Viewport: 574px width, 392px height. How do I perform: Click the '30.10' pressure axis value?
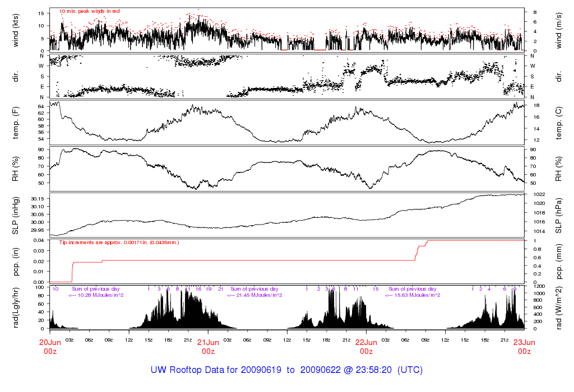tap(38, 207)
